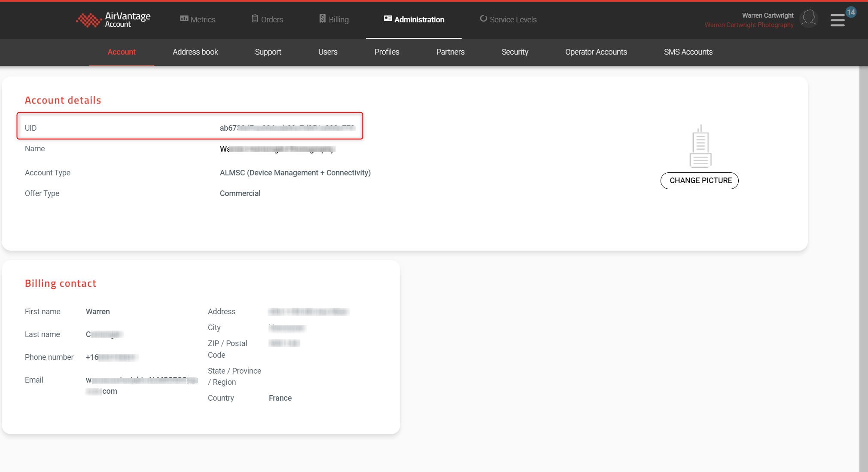
Task: Open the Users tab
Action: pyautogui.click(x=328, y=52)
